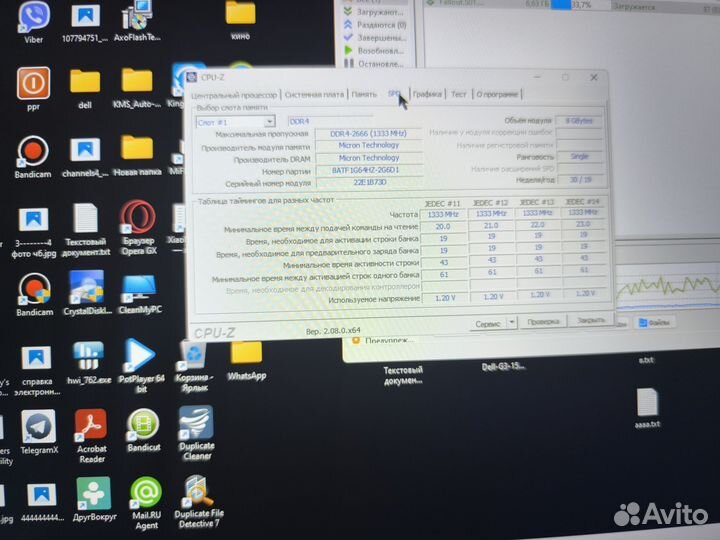Open the KMS_Auto folder icon

click(x=137, y=88)
